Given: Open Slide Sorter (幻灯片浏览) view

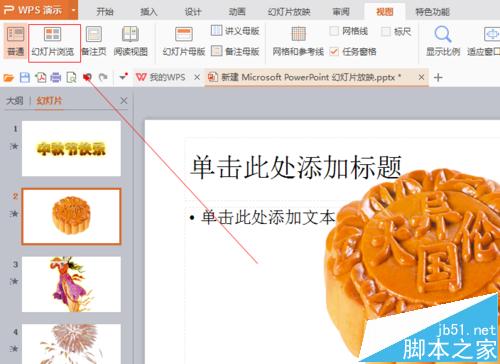Looking at the screenshot, I should (x=53, y=43).
